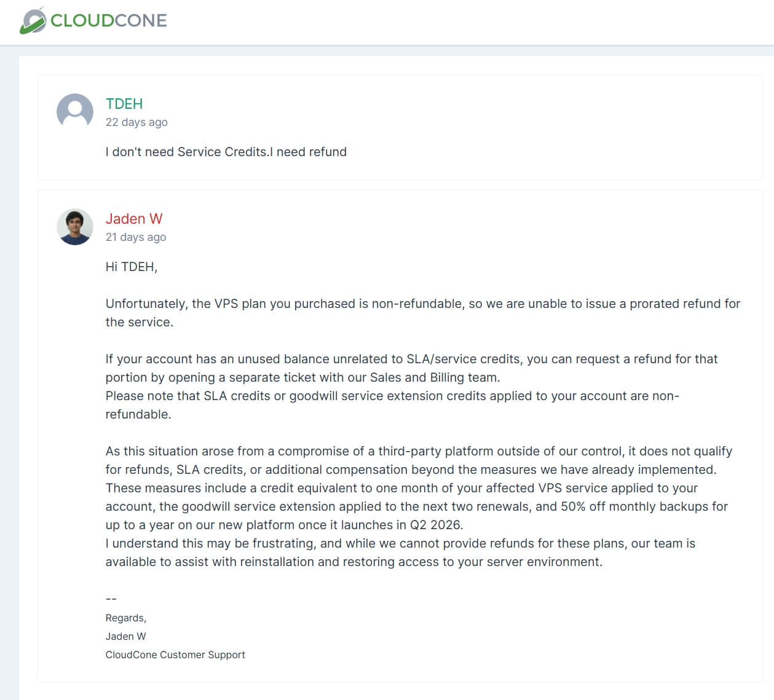Viewport: 774px width, 700px height.
Task: Open Jaden W's profile photo
Action: tap(75, 227)
